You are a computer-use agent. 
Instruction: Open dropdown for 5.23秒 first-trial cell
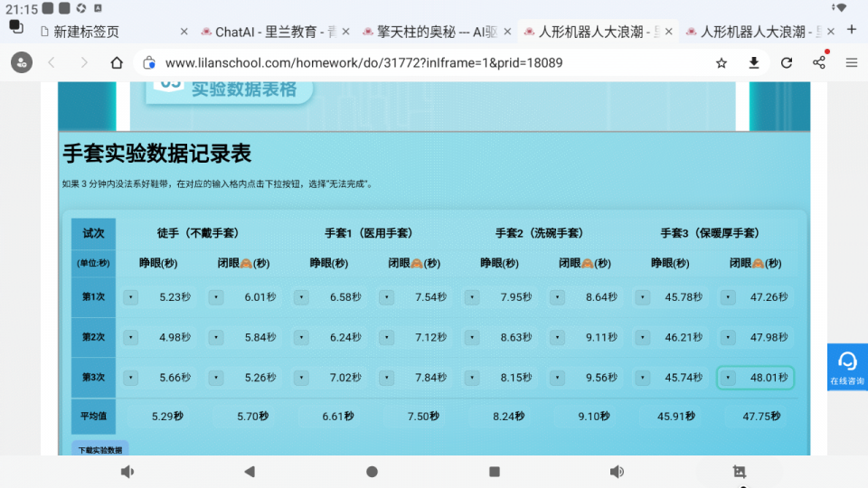[130, 297]
